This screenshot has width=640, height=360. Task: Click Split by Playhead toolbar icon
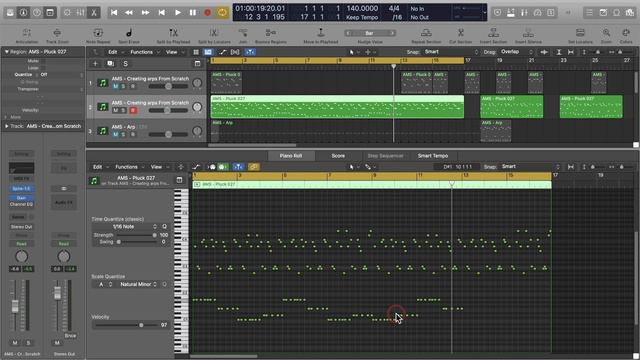point(173,35)
